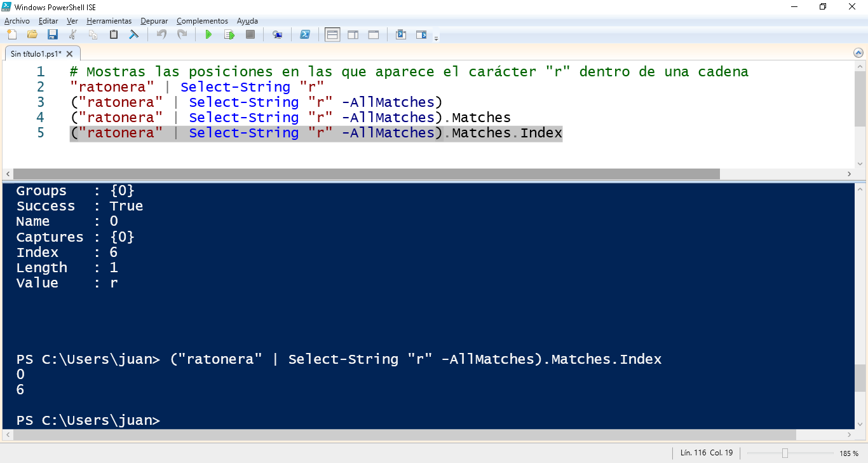Run the script with the green play button
The width and height of the screenshot is (868, 463).
(x=208, y=34)
